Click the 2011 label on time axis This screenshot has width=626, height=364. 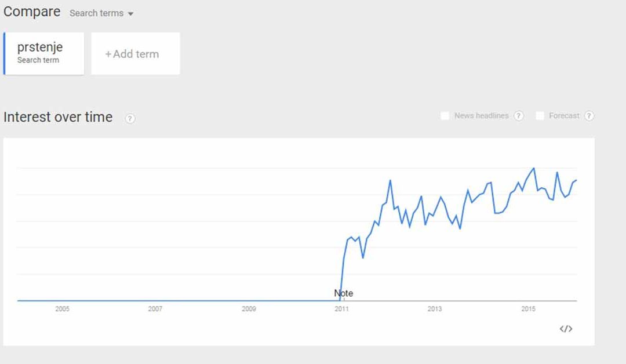[x=341, y=309]
